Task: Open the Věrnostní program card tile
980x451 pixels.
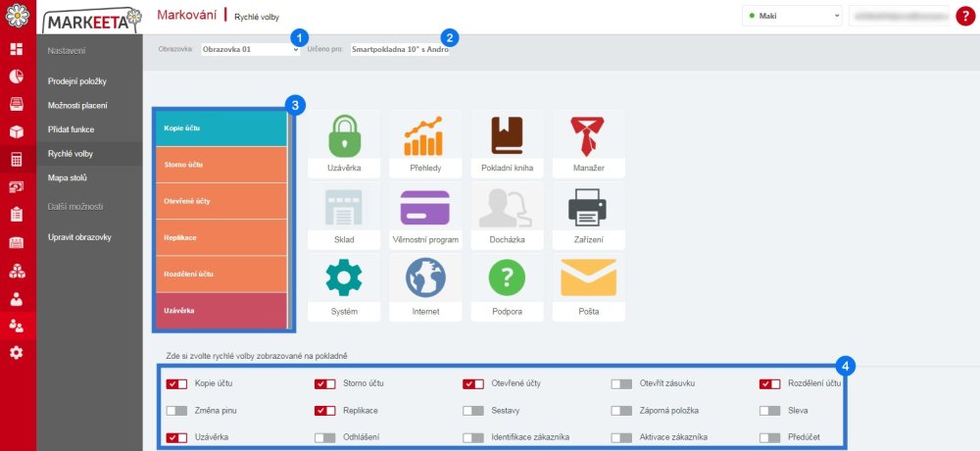Action: click(425, 216)
